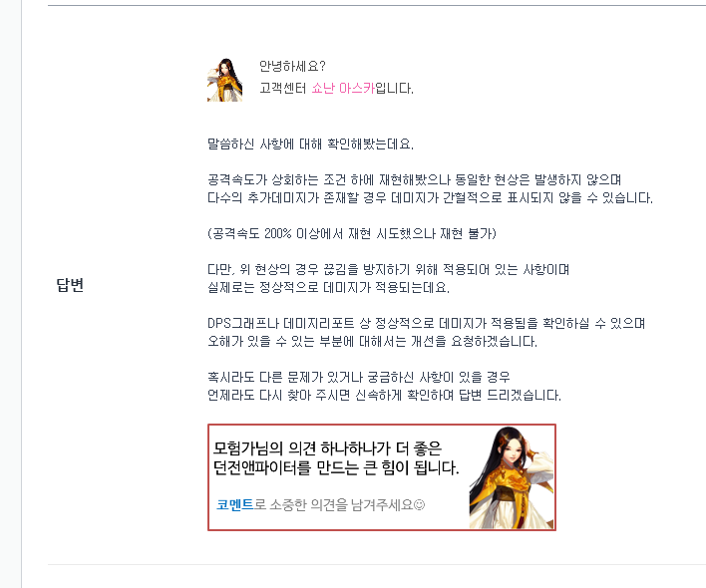Image resolution: width=706 pixels, height=588 pixels.
Task: Click the character illustration inside the red banner
Action: point(512,477)
